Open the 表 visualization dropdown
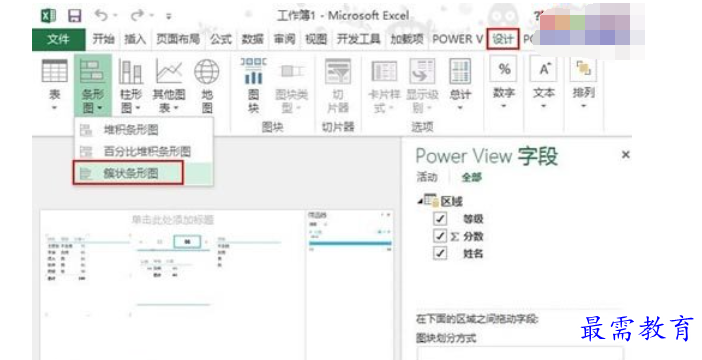Image resolution: width=702 pixels, height=360 pixels. pos(55,85)
